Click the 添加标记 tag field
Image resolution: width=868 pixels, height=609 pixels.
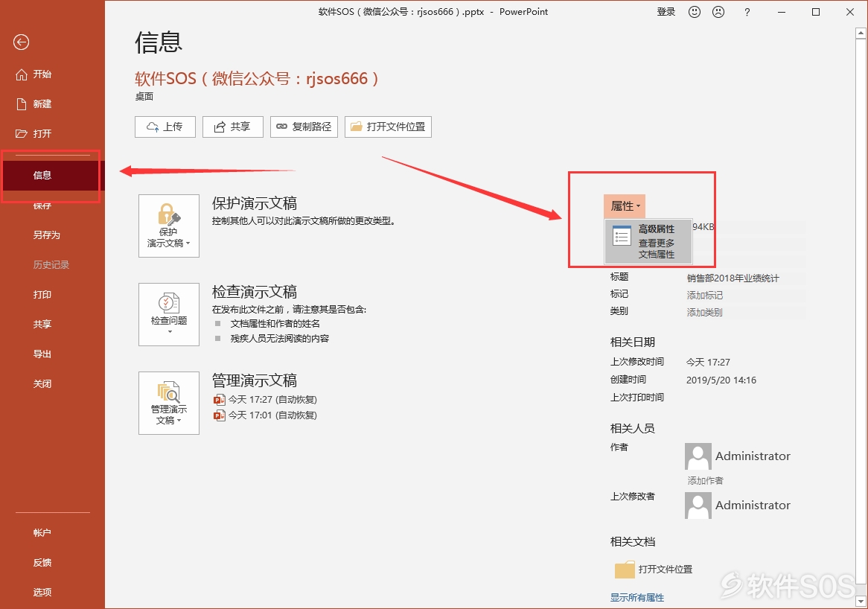[705, 295]
